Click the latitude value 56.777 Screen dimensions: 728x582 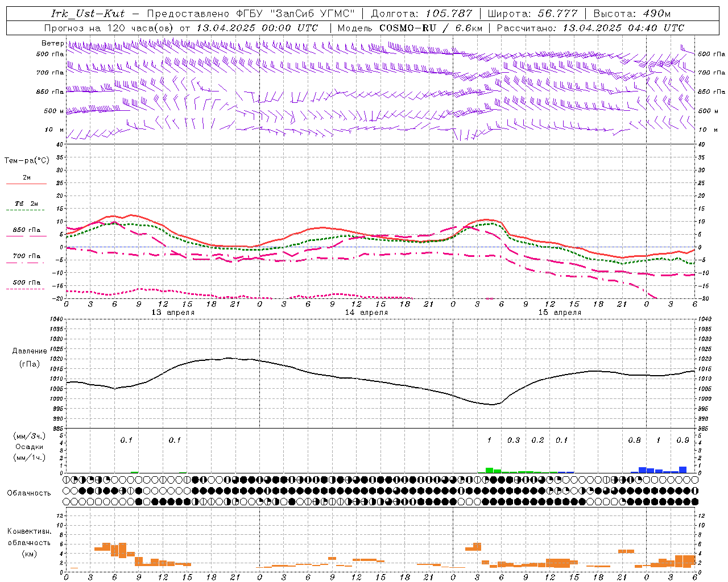click(558, 14)
